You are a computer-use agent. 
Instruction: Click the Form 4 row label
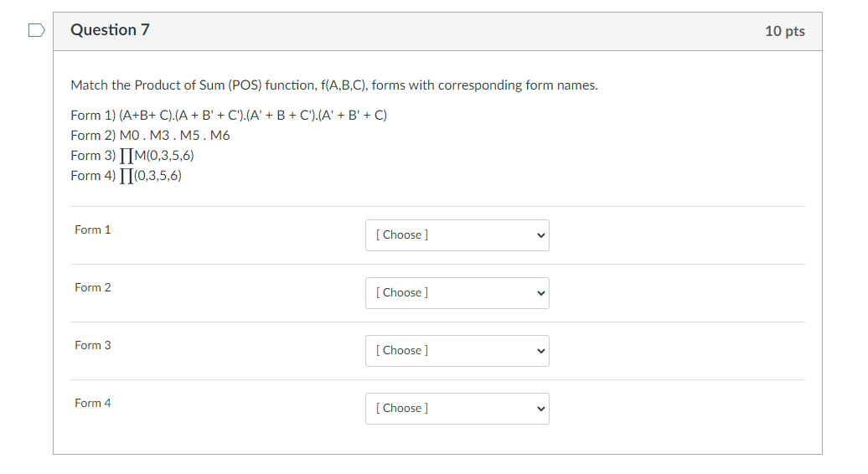coord(92,403)
